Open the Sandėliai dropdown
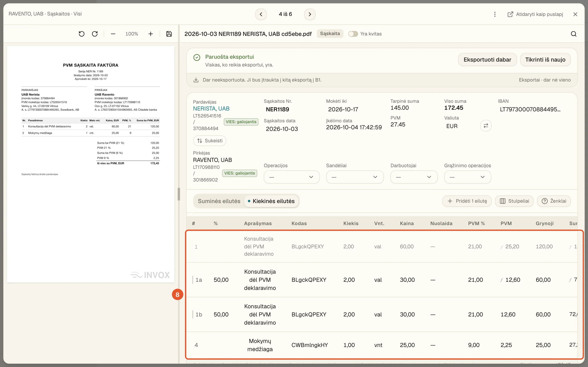Viewport: 588px width, 367px height. point(355,177)
